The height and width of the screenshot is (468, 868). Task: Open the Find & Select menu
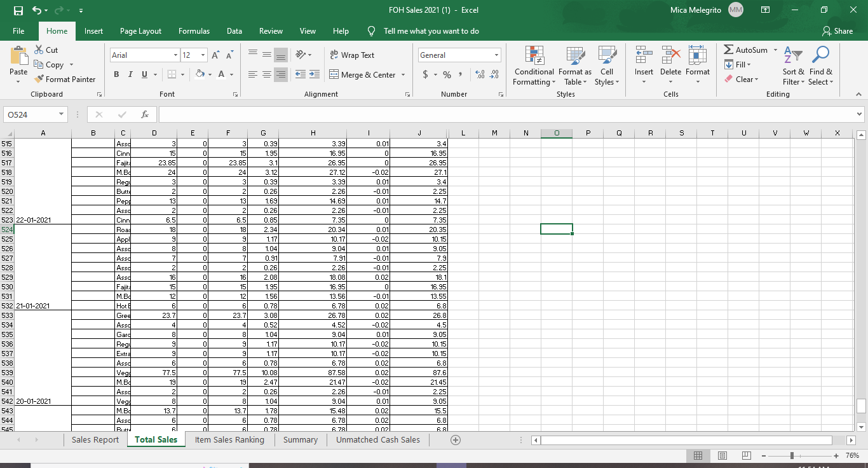[820, 65]
